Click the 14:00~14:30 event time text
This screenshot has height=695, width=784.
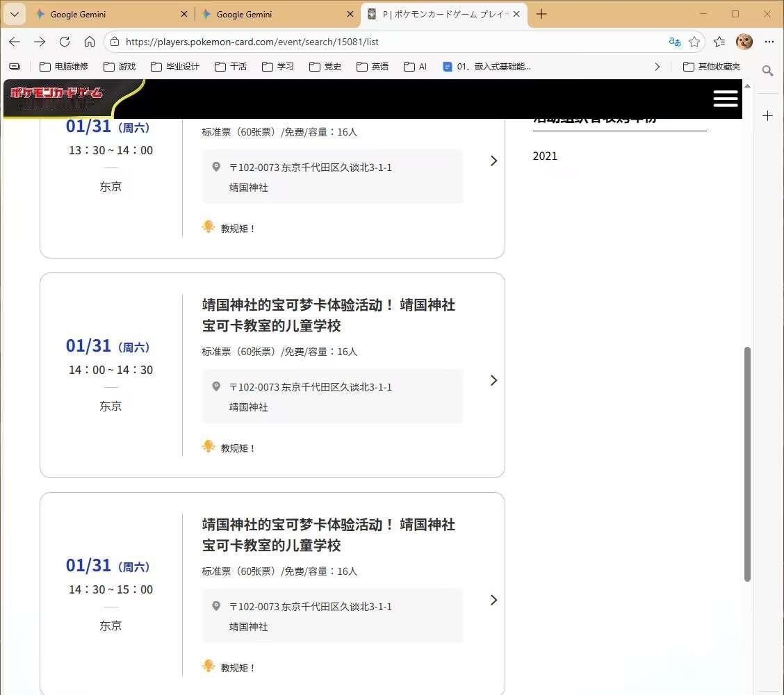click(111, 370)
